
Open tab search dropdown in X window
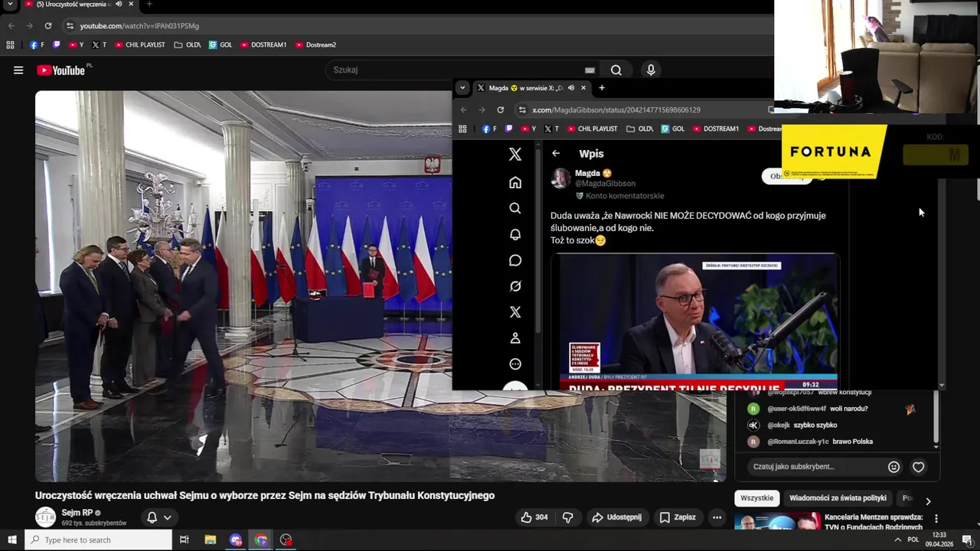[462, 88]
